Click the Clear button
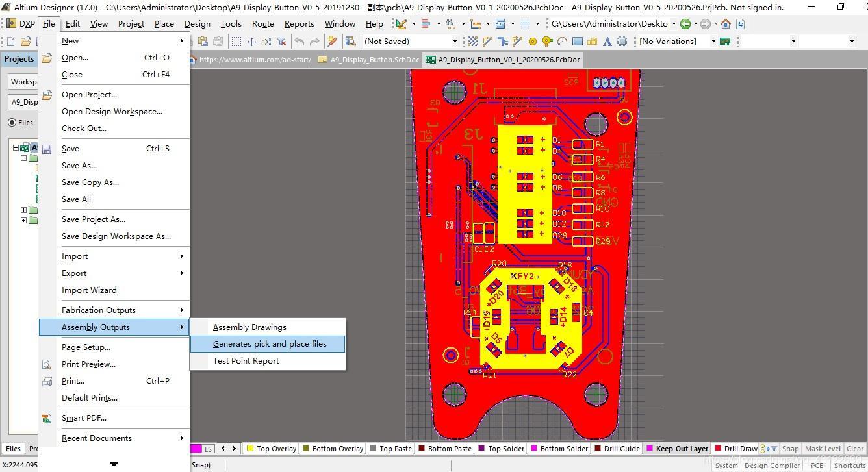 (855, 449)
